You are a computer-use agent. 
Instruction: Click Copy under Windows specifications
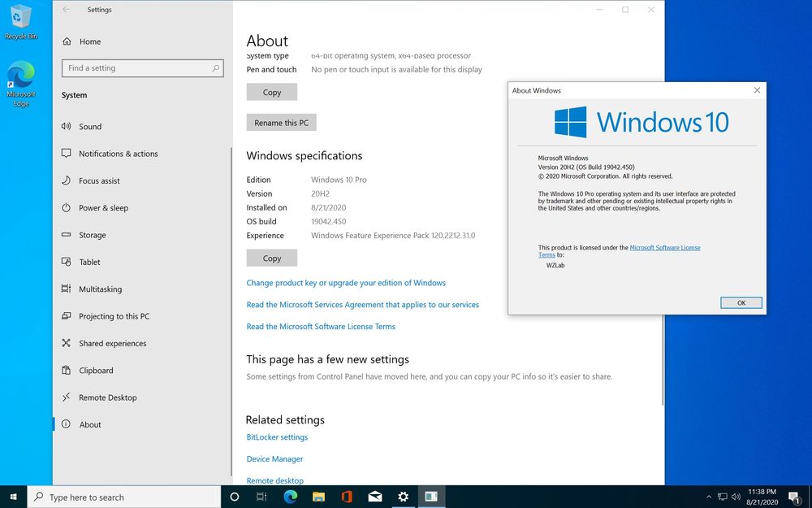click(x=272, y=258)
